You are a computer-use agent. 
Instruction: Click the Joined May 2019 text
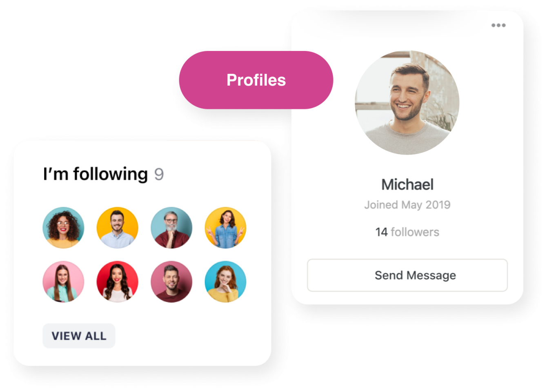coord(407,205)
